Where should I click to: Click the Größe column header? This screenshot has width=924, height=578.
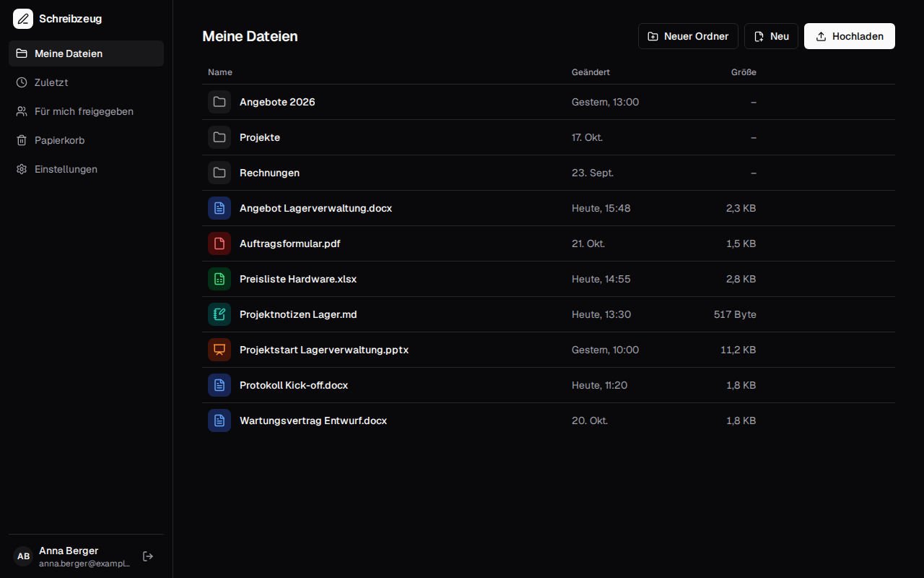point(744,72)
